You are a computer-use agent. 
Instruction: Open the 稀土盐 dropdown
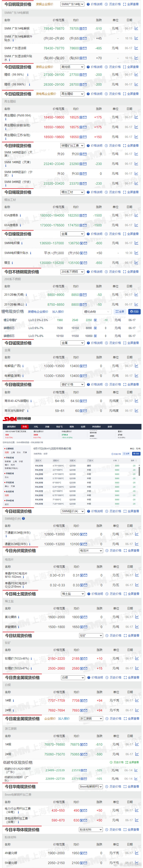pos(73,594)
